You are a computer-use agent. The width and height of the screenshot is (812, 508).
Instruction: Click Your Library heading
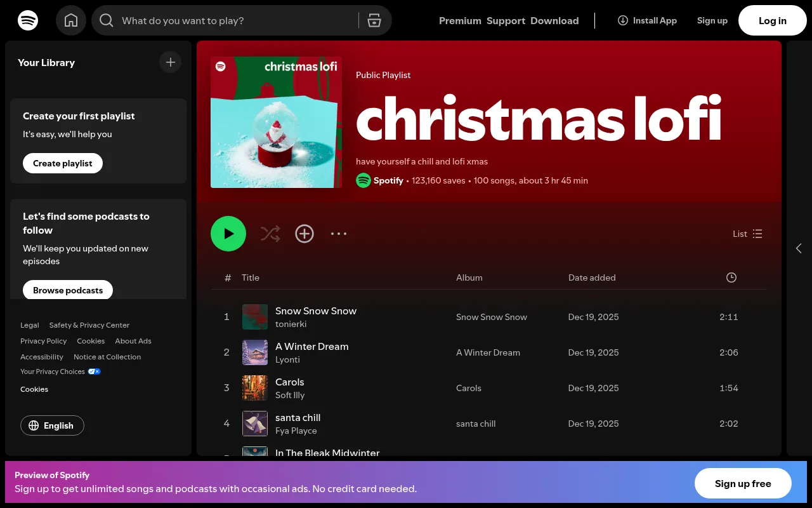(x=46, y=62)
